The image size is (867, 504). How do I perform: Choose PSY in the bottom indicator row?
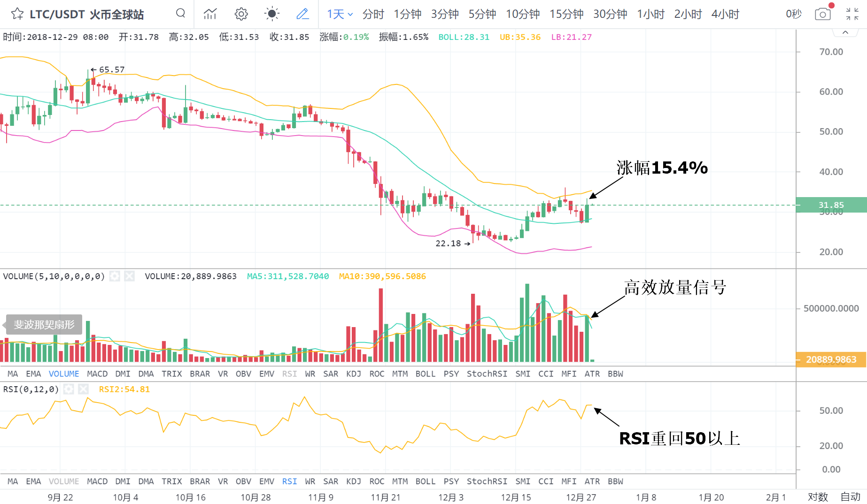451,481
